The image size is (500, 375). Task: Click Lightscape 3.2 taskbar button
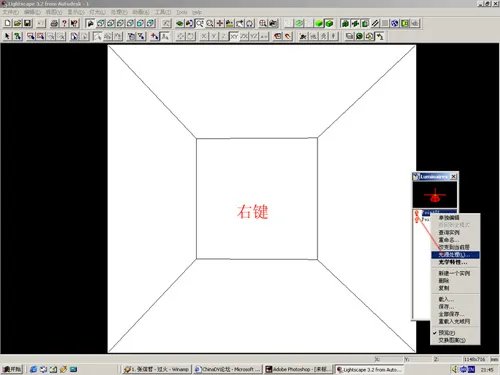369,369
